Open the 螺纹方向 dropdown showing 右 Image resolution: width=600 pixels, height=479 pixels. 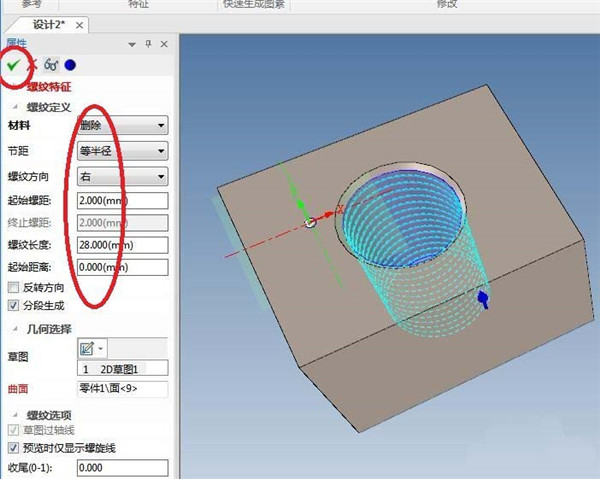pyautogui.click(x=121, y=177)
